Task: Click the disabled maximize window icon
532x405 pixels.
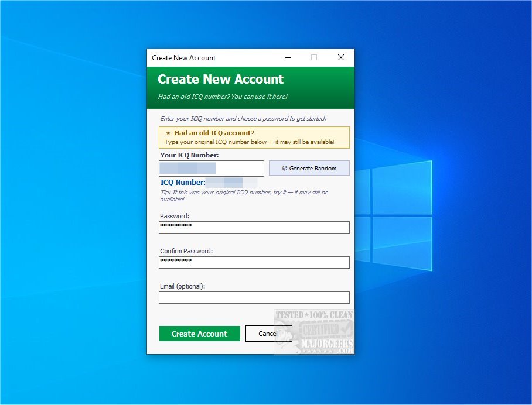Action: coord(314,57)
